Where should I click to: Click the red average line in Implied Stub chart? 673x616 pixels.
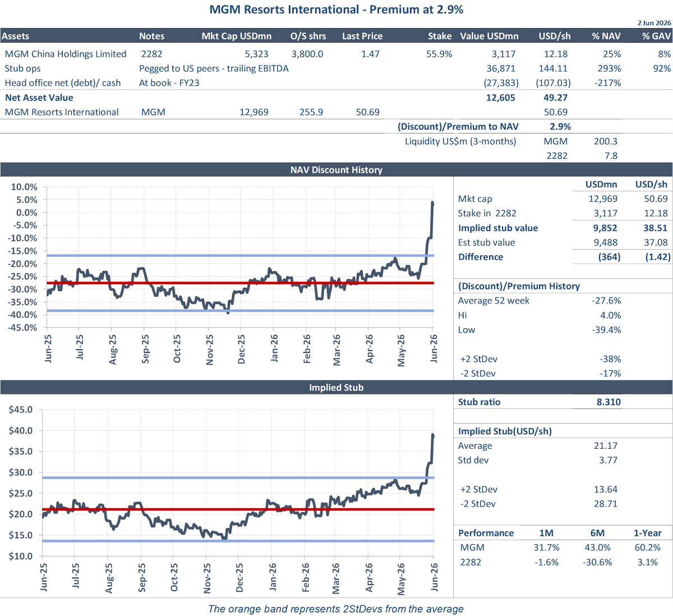pos(238,509)
